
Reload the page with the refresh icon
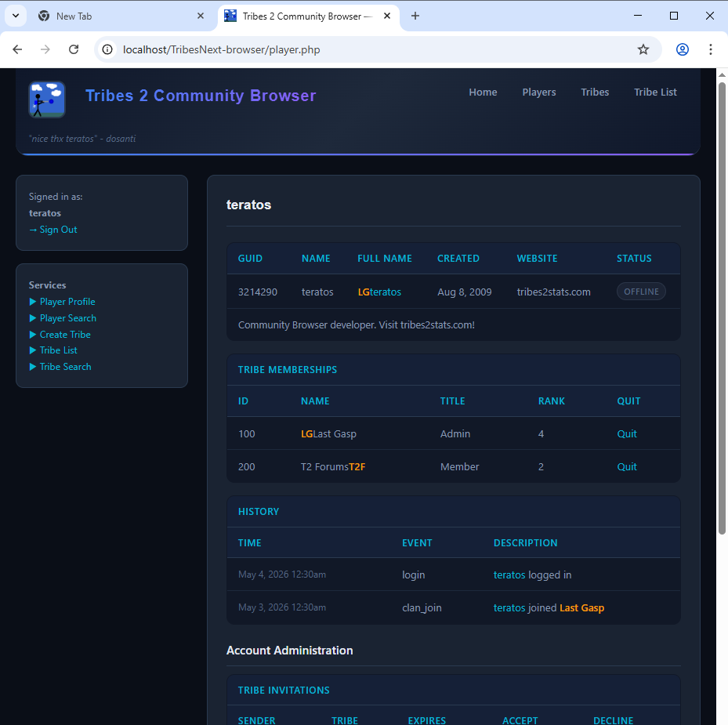point(74,49)
